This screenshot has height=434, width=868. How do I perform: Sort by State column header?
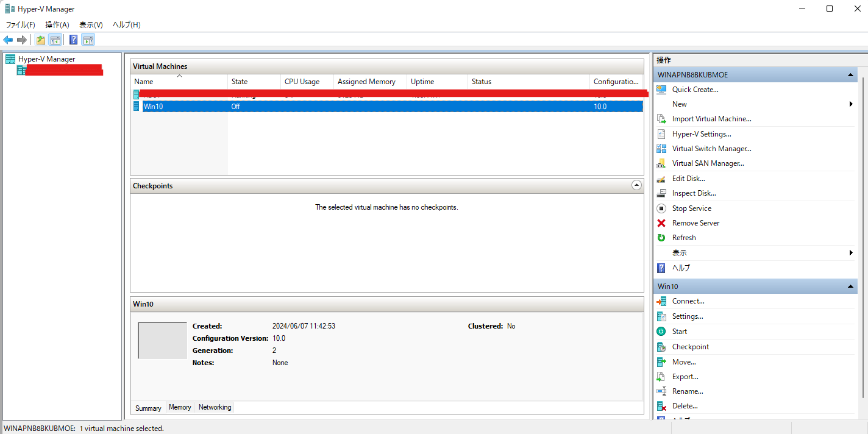coord(254,82)
